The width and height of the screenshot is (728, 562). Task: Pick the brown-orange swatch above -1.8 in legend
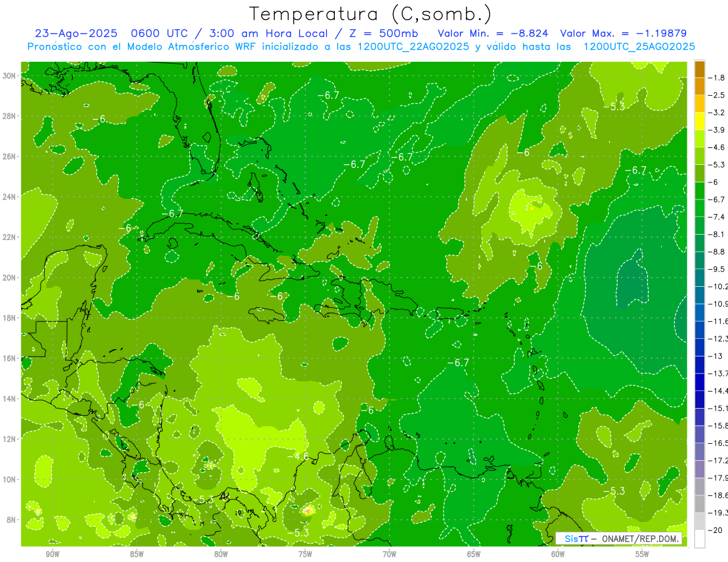tap(699, 69)
